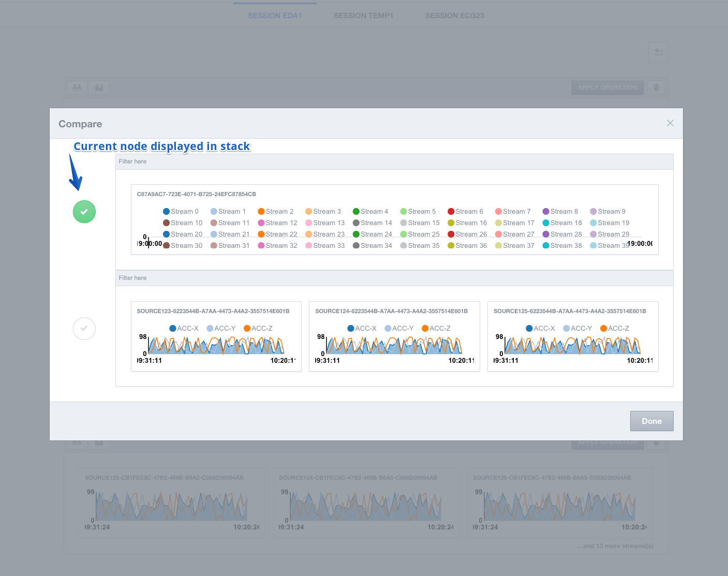Click the top-right background undo arrow icon
This screenshot has height=576, width=728.
(x=658, y=52)
